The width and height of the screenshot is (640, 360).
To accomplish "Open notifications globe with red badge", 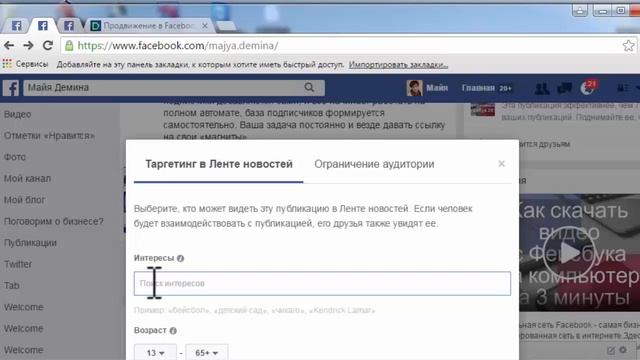I will (x=588, y=88).
